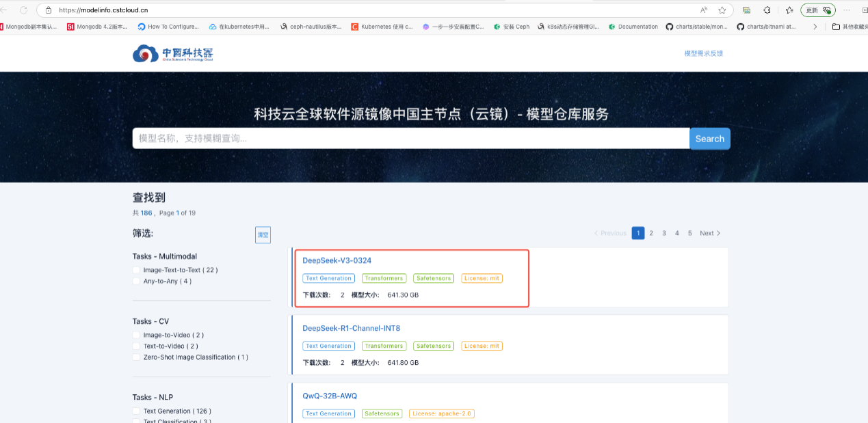Enable the Image-Text-to-Text filter checkbox
Viewport: 868px width, 423px height.
pyautogui.click(x=137, y=270)
